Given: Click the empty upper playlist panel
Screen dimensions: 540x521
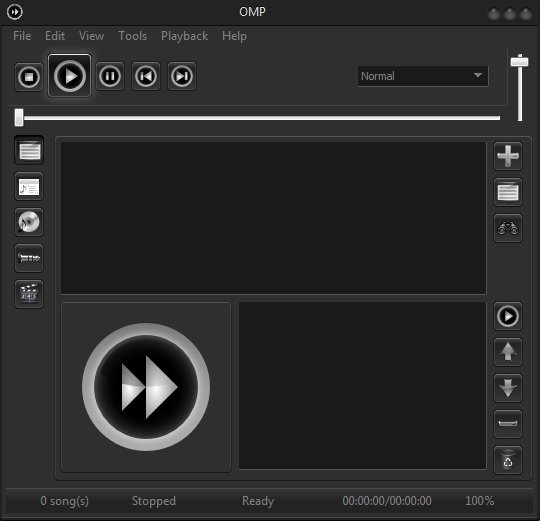Looking at the screenshot, I should pos(273,218).
